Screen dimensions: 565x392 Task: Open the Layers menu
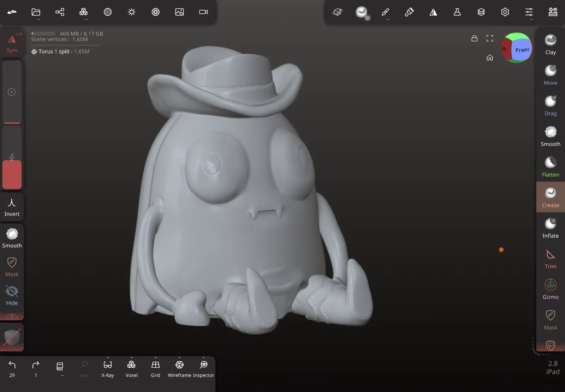click(481, 12)
